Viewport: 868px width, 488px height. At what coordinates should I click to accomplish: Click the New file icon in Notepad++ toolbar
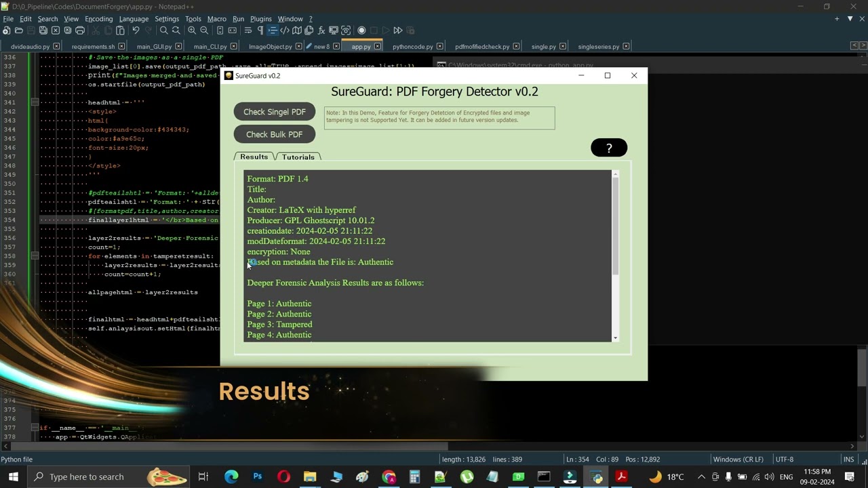[x=6, y=30]
